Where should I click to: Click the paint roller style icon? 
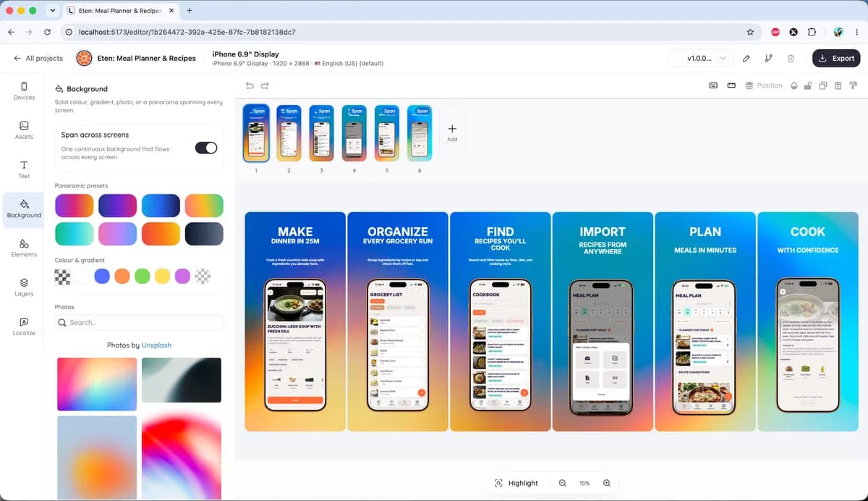853,85
